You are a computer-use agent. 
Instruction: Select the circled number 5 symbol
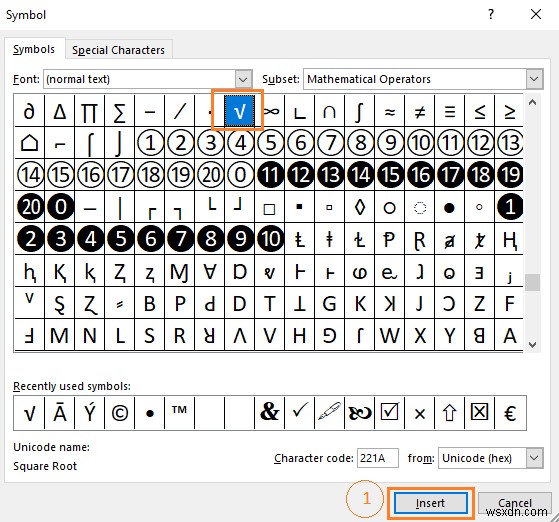coord(270,143)
